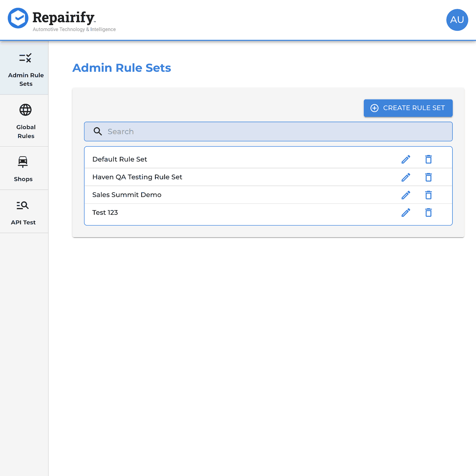Delete Haven QA Testing Rule Set
Screen dimensions: 476x476
pos(428,177)
